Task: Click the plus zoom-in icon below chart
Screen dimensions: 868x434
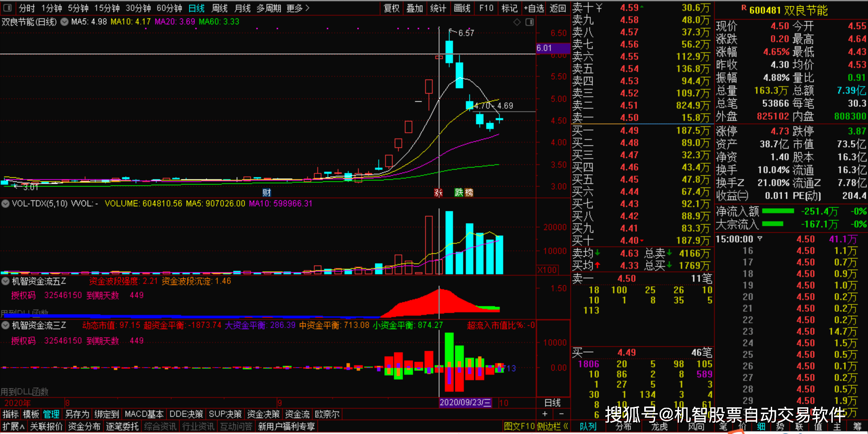Action: point(545,414)
